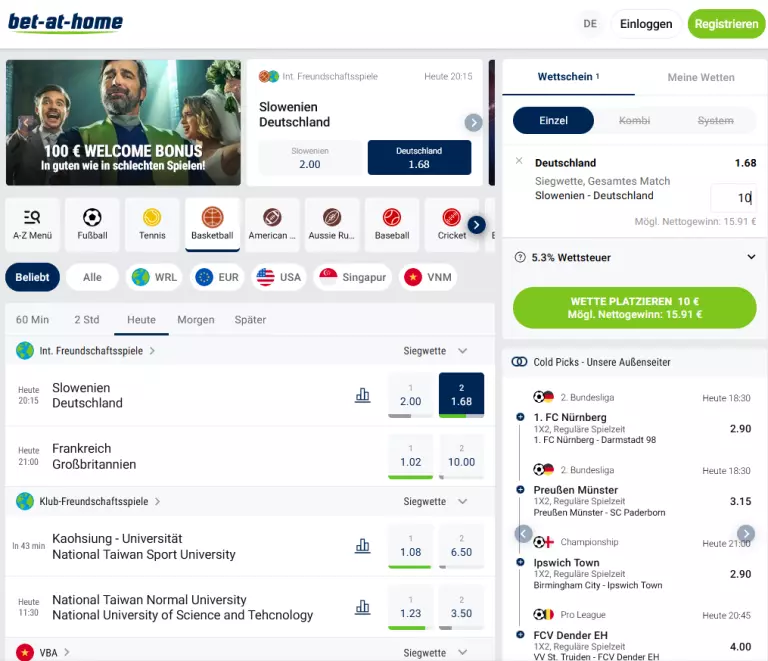Select the Cricket sport icon
Viewport: 768px width, 661px height.
(451, 225)
